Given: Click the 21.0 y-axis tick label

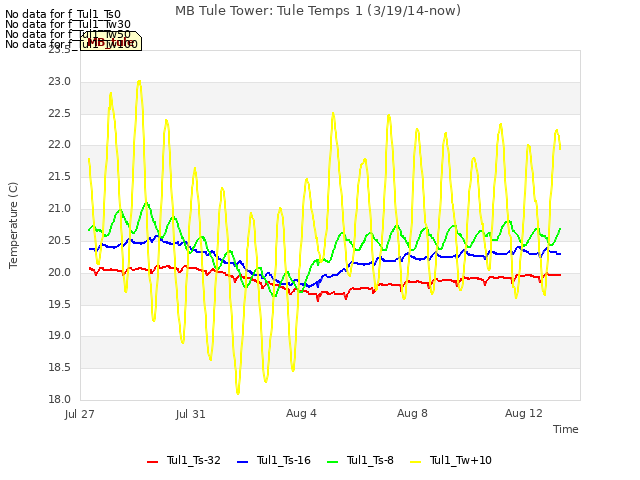Looking at the screenshot, I should (x=60, y=209).
